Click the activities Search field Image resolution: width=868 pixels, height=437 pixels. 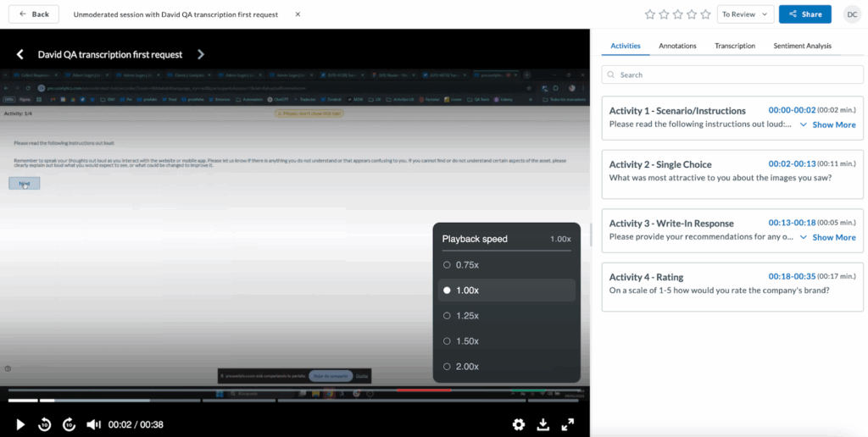(x=732, y=75)
